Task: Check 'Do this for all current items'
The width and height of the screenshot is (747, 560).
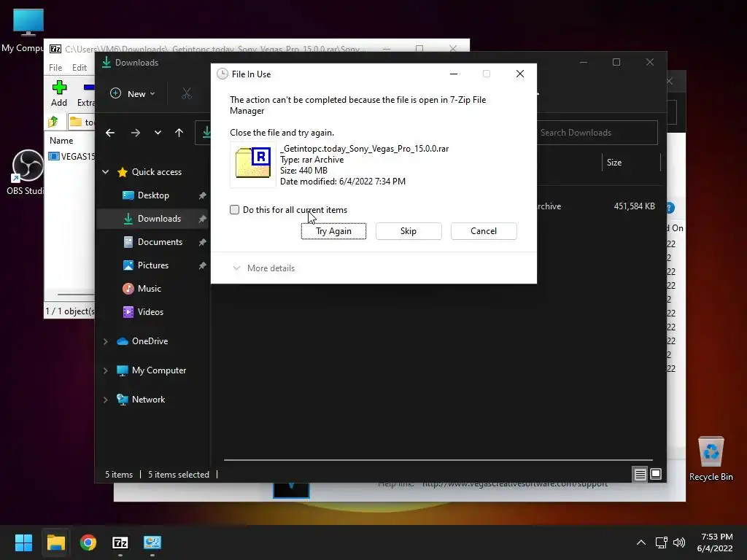Action: click(x=234, y=210)
